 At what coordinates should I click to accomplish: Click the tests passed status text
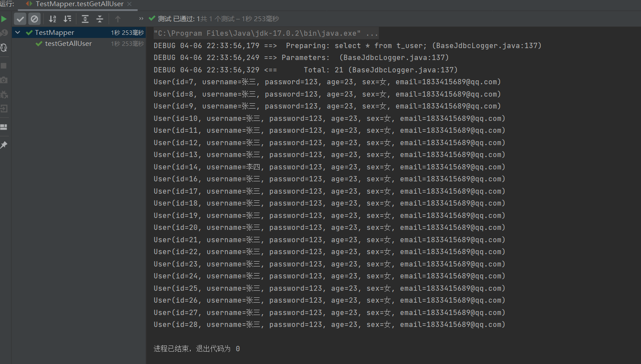(x=219, y=19)
